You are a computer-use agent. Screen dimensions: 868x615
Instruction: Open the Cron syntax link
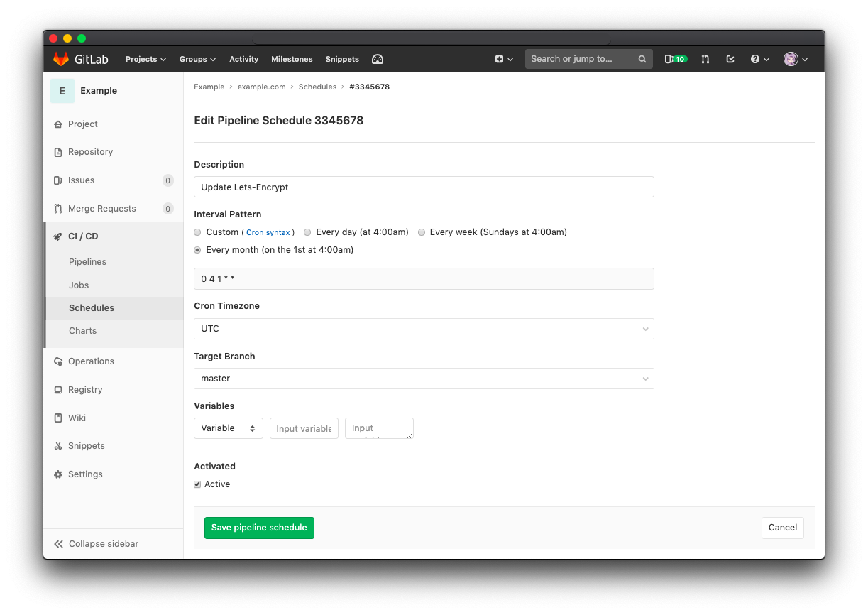pos(268,233)
